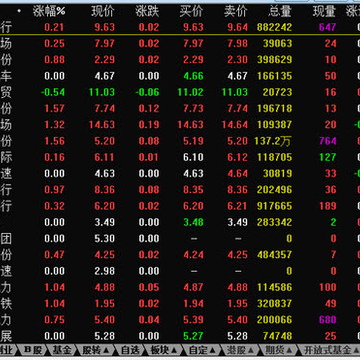Screen dimensions: 360x360
Task: Click the total volume 109387
Action: coord(274,125)
